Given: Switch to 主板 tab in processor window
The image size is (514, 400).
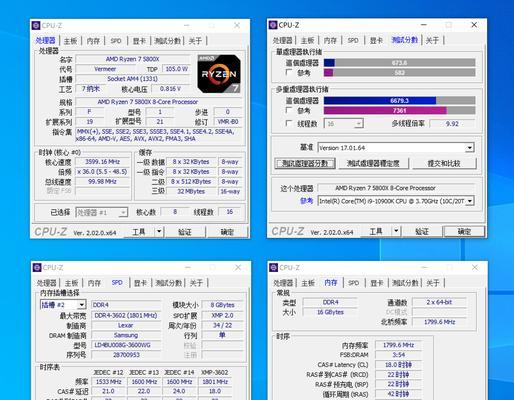Looking at the screenshot, I should (70, 41).
